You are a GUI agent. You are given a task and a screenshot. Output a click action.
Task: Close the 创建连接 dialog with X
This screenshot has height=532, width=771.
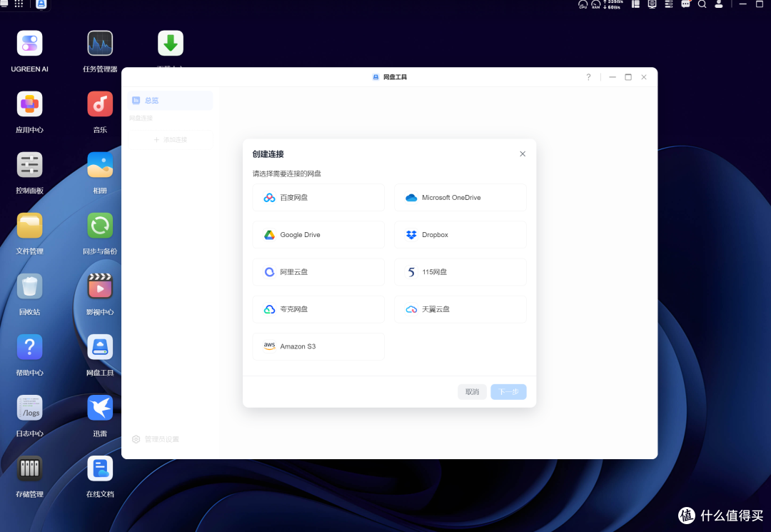click(x=523, y=154)
